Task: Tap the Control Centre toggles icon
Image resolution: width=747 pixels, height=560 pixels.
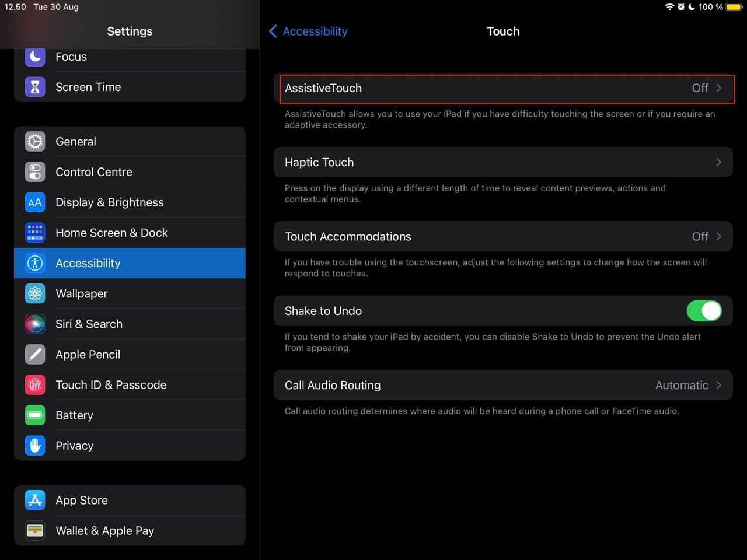Action: pyautogui.click(x=35, y=172)
